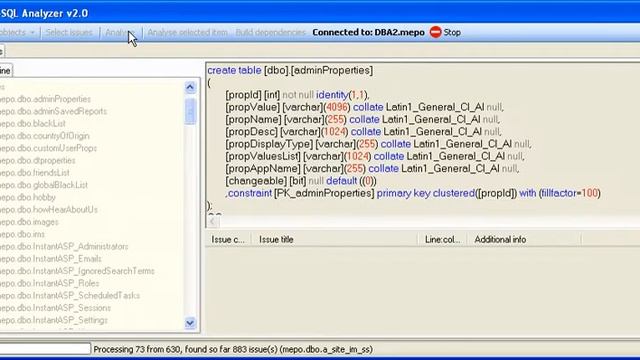Viewport: 640px width, 360px height.
Task: Click the Issue c... column header
Action: (x=228, y=240)
